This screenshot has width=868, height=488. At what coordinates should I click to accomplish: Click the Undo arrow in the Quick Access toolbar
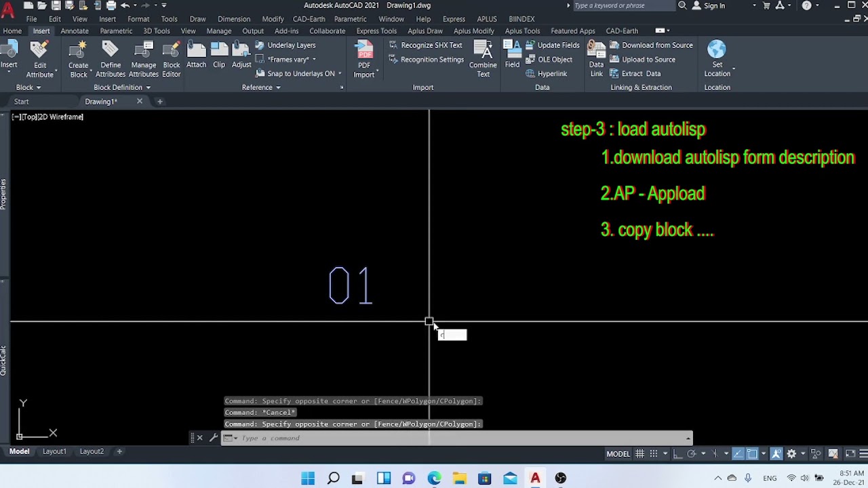[x=125, y=5]
